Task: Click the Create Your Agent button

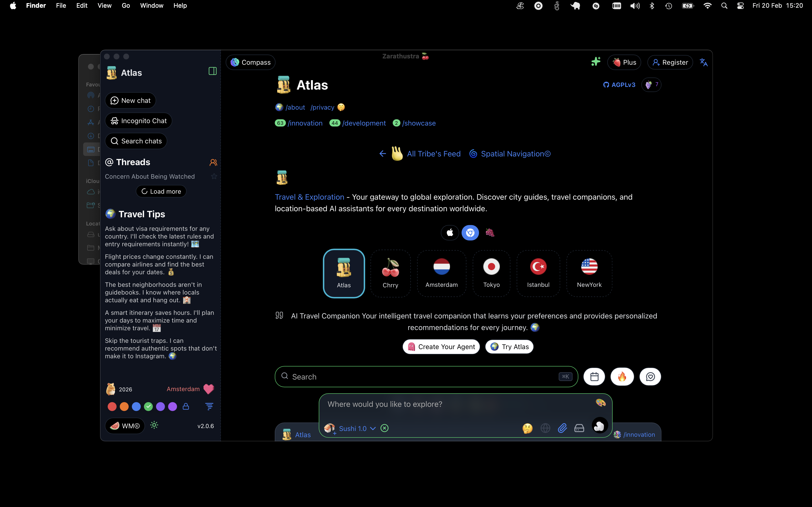Action: click(x=441, y=347)
